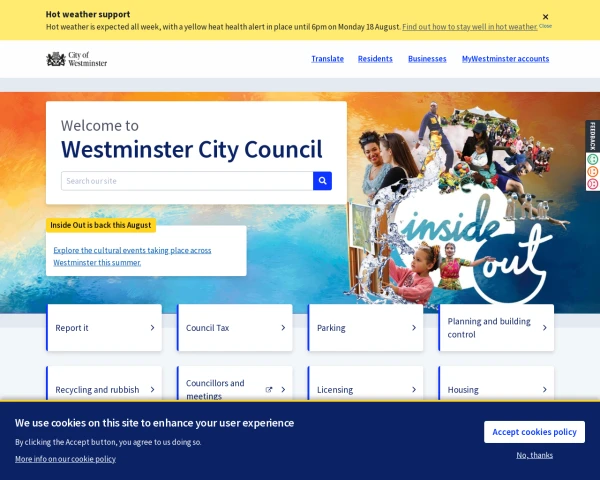Screen dimensions: 600x480
Task: Click the magnifier search button
Action: tap(322, 181)
